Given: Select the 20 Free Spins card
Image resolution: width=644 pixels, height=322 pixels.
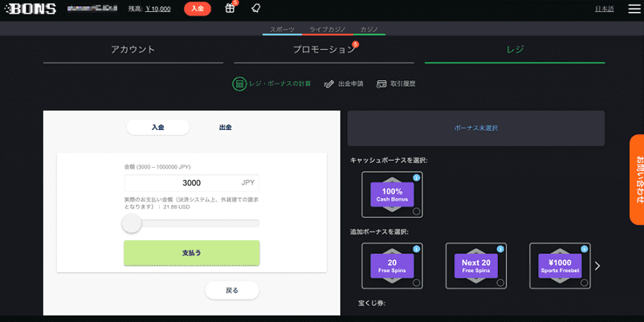Looking at the screenshot, I should (392, 266).
